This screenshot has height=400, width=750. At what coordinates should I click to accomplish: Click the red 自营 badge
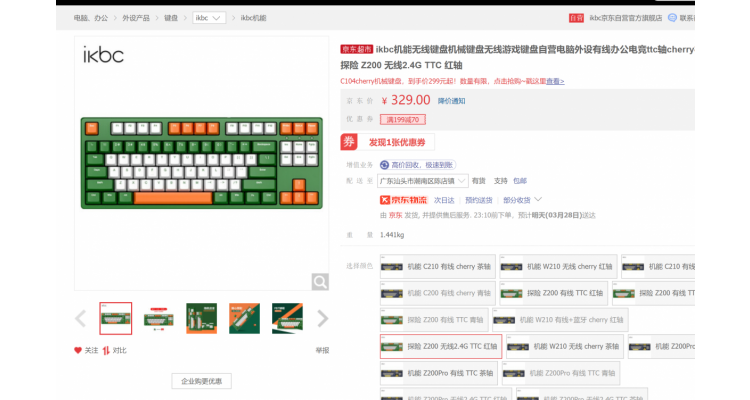(x=576, y=18)
